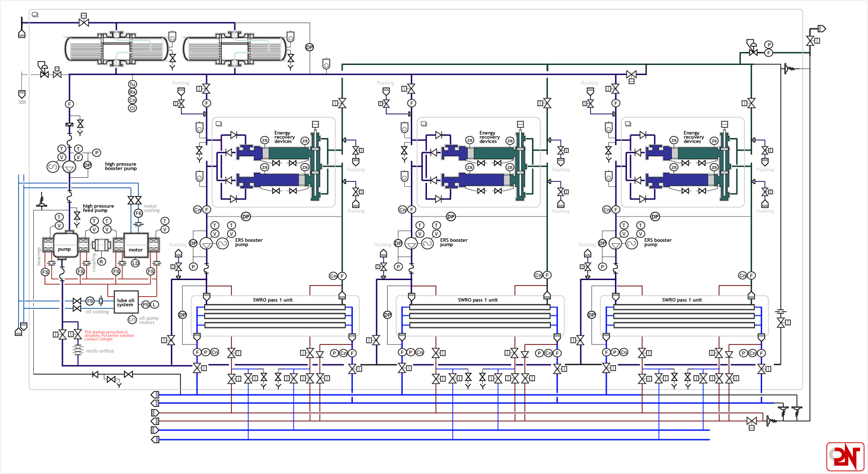Click the 'motor cooling' label
This screenshot has width=868, height=474.
pos(151,208)
